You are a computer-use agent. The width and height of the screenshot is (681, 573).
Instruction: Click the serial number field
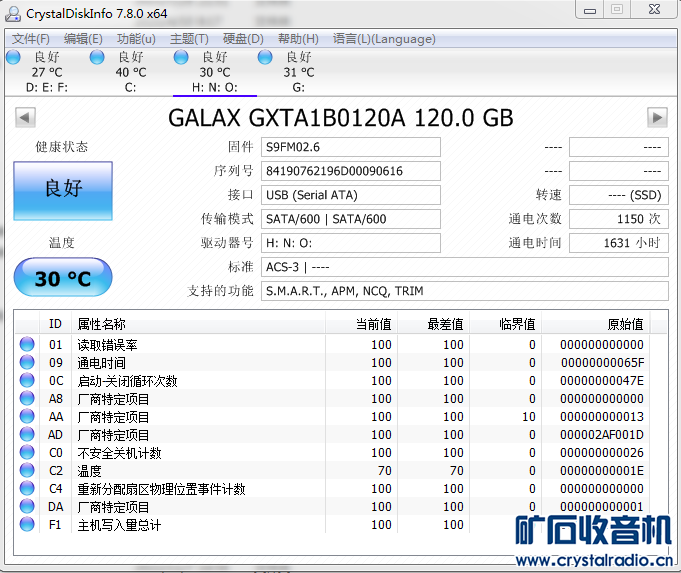[x=350, y=171]
